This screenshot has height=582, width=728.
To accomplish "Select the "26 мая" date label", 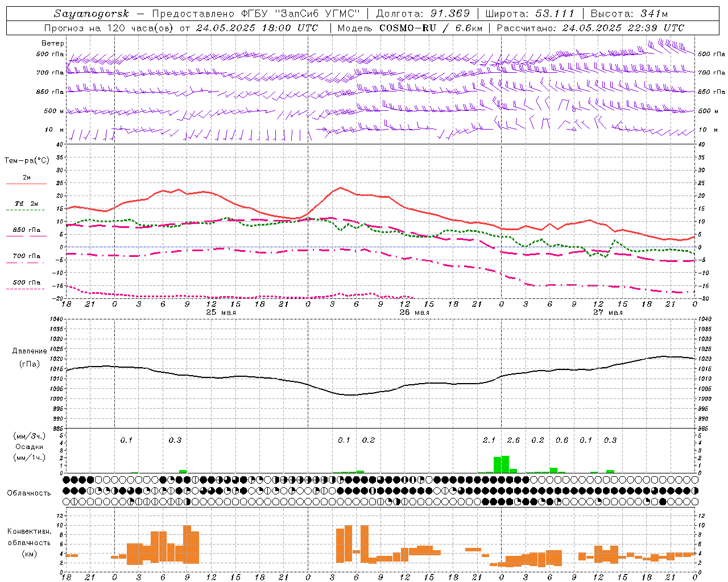I will [414, 313].
